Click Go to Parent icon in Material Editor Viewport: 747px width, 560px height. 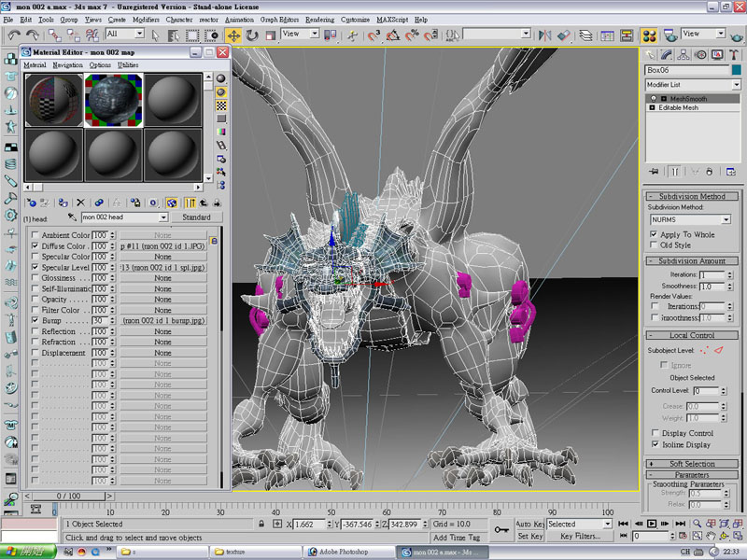click(x=204, y=203)
